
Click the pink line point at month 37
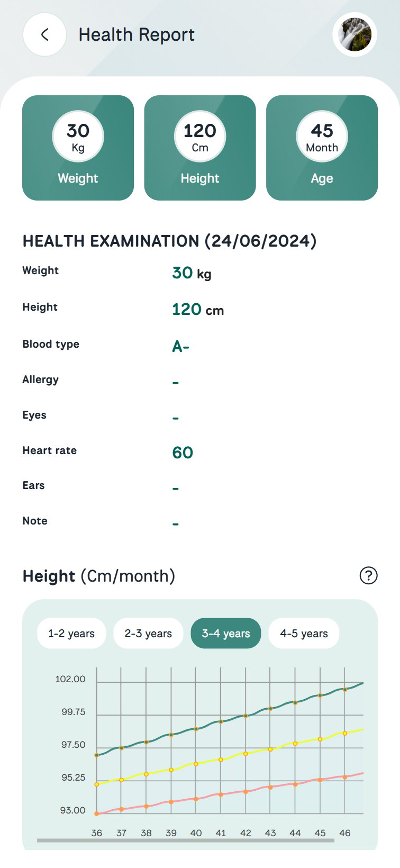click(x=121, y=809)
